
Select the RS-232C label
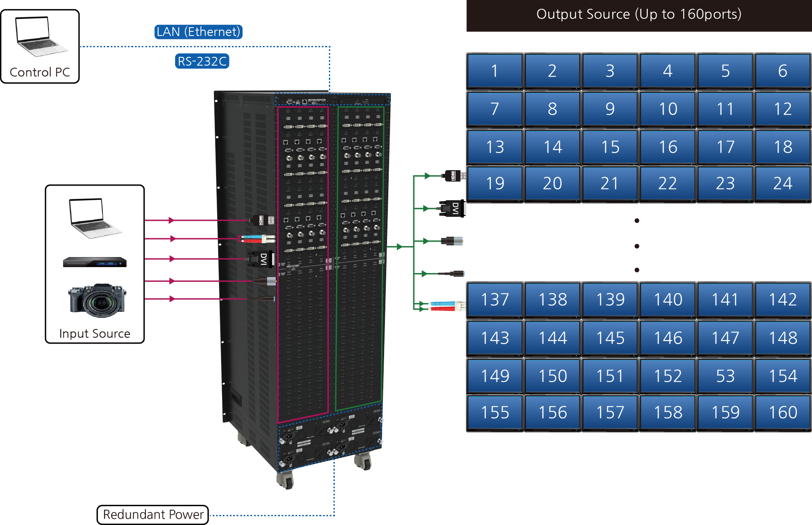point(202,61)
